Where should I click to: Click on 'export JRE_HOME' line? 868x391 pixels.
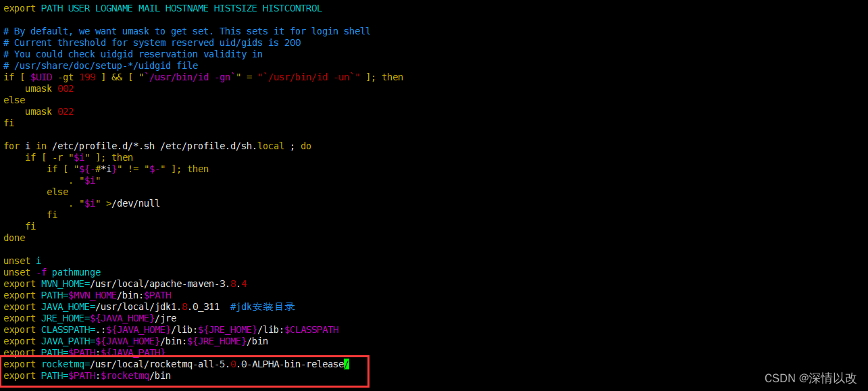[x=90, y=318]
